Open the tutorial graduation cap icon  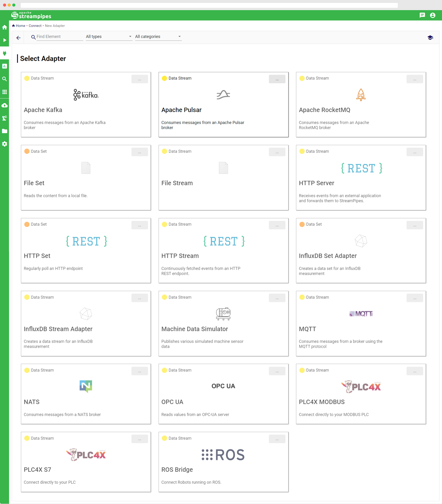(x=430, y=37)
